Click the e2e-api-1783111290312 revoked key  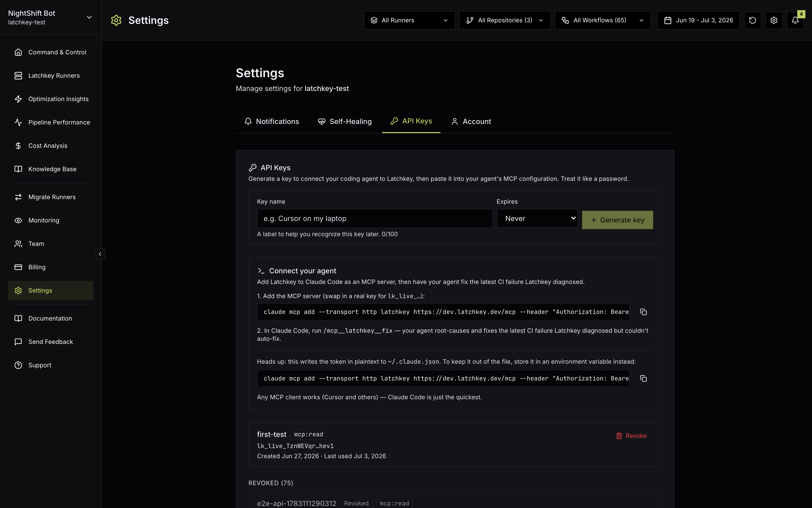coord(297,503)
